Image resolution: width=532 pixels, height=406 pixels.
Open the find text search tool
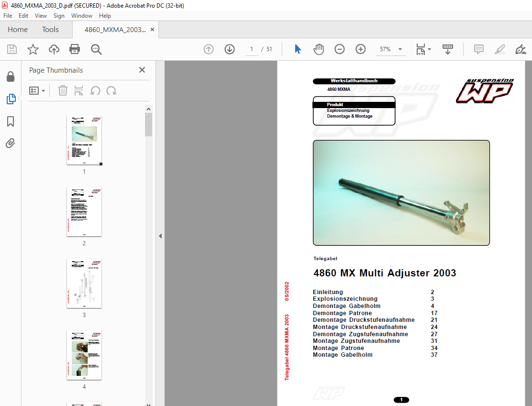96,50
